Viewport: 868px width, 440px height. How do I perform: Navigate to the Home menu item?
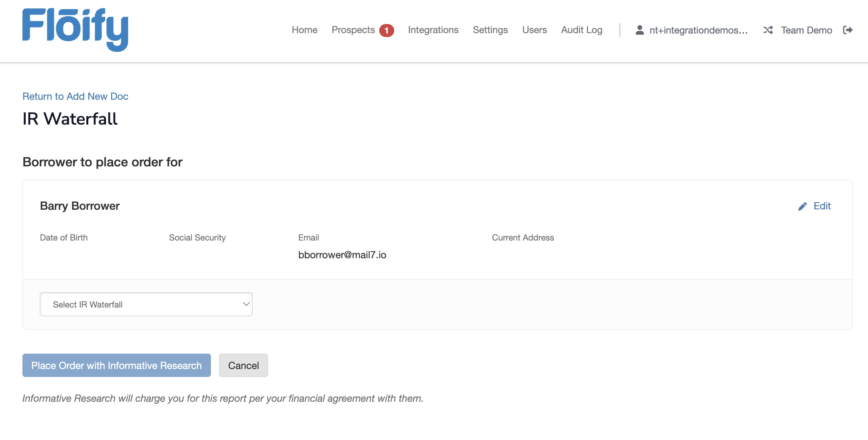pos(304,30)
